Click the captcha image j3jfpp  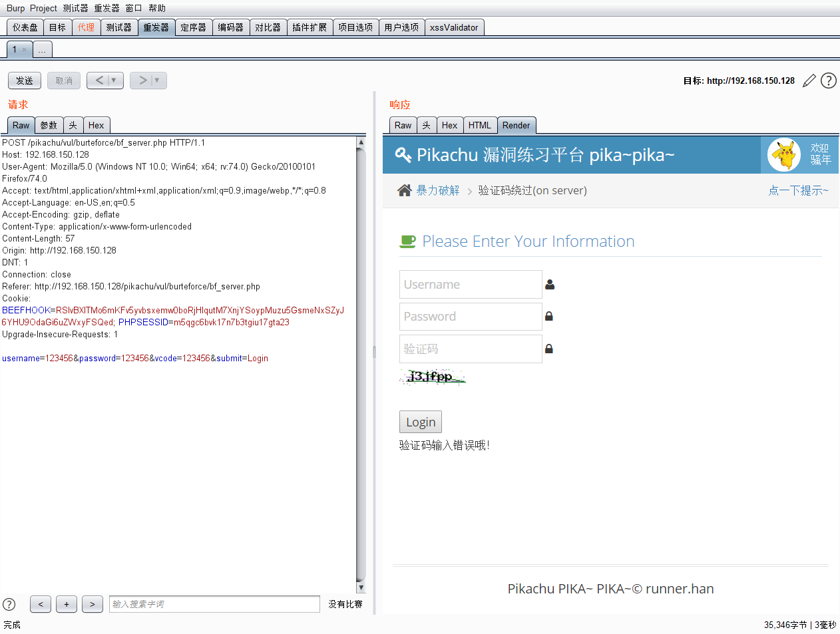433,377
